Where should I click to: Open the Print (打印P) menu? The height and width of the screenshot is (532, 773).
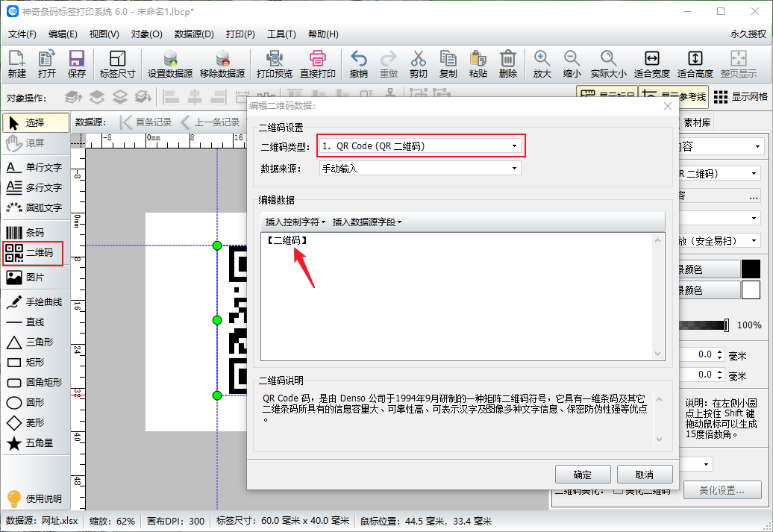pos(240,34)
